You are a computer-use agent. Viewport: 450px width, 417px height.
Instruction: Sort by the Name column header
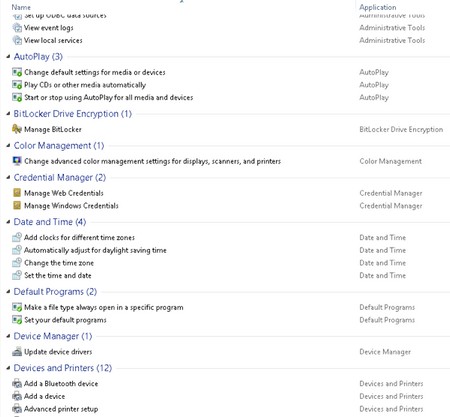(21, 7)
